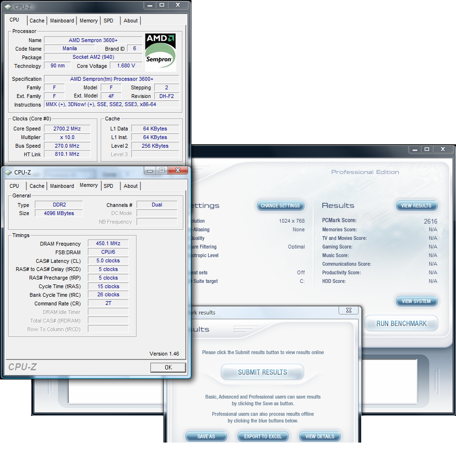Click VIEW RESULTS in PCMark

point(416,206)
